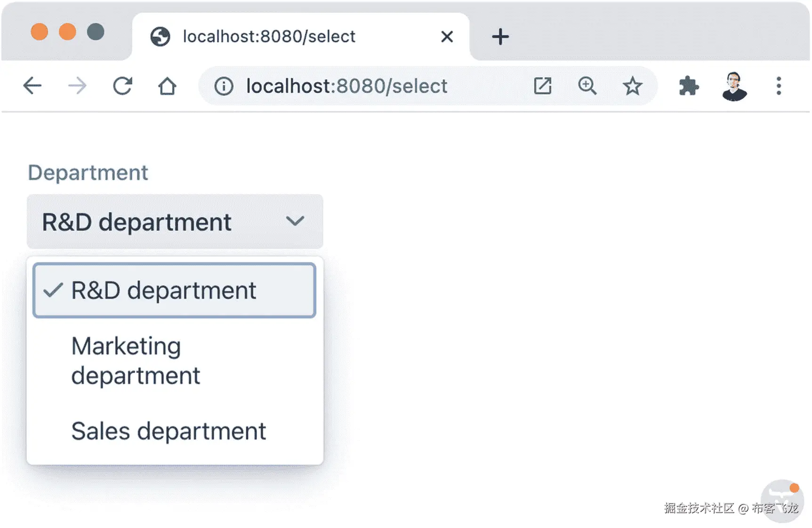Open the browser extensions puzzle icon

point(689,86)
